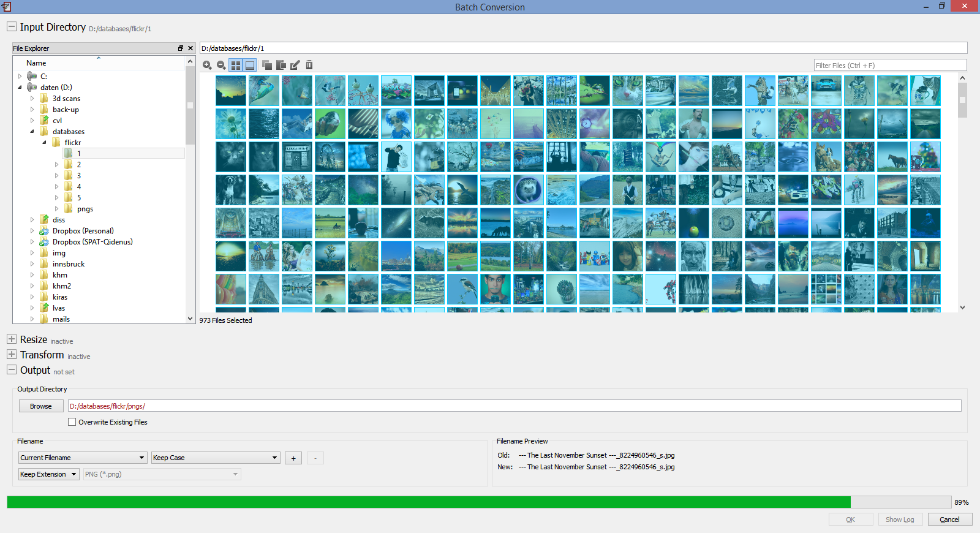980x533 pixels.
Task: Collapse the Input Directory section
Action: point(11,27)
